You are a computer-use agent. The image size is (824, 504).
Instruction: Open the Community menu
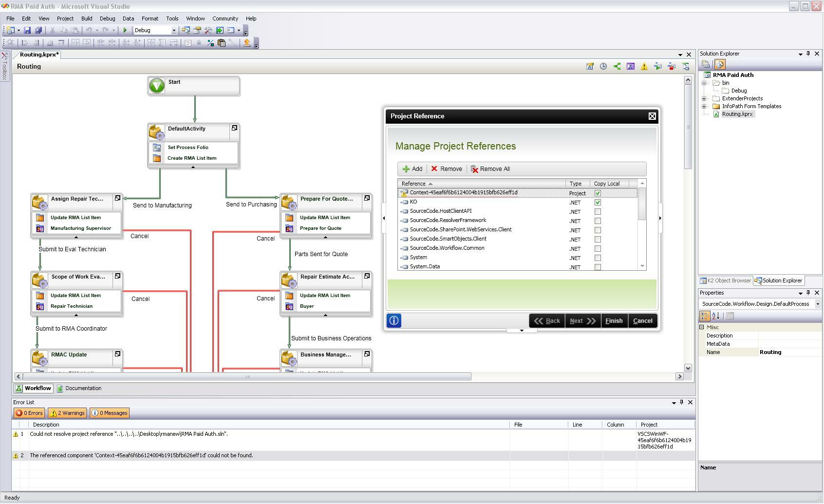point(225,19)
